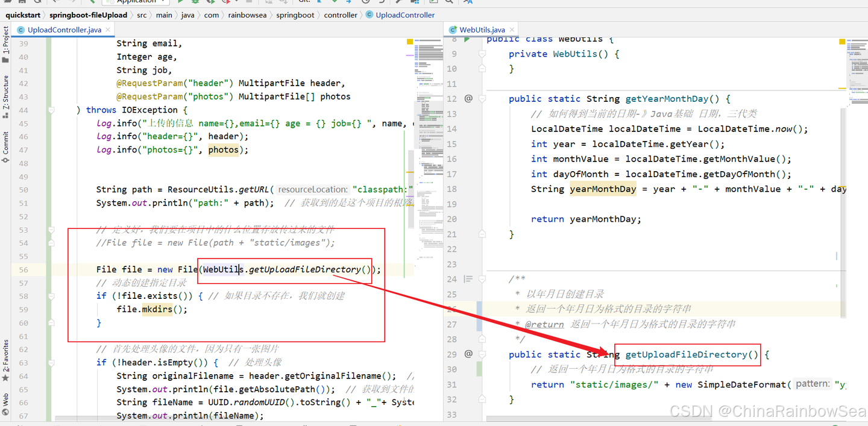
Task: Switch to the WebUtils.java tab
Action: click(x=482, y=30)
